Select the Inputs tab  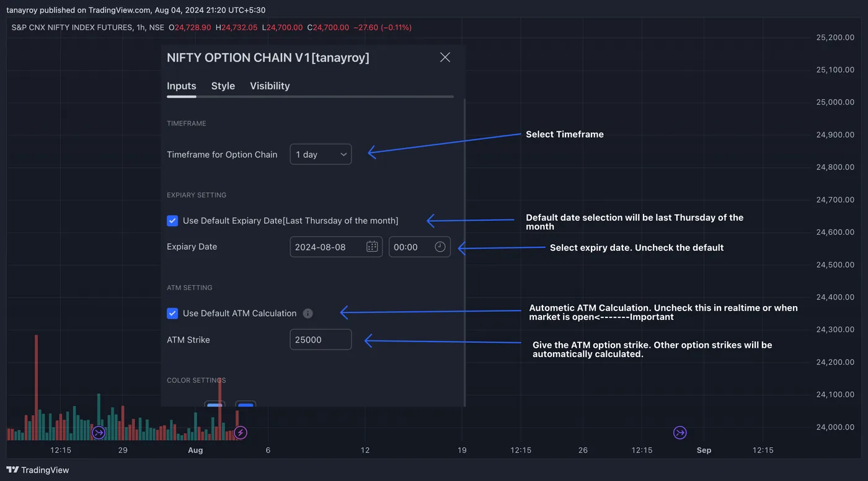pyautogui.click(x=182, y=86)
